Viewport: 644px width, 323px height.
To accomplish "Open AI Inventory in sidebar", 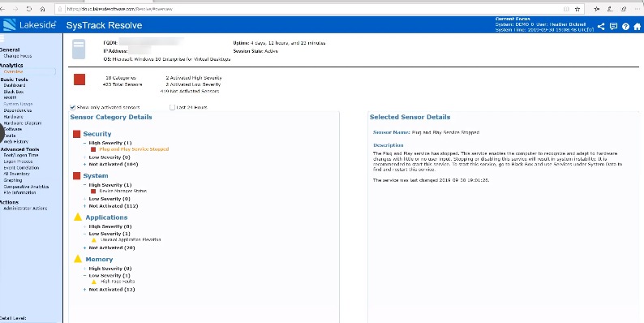I will 16,174.
